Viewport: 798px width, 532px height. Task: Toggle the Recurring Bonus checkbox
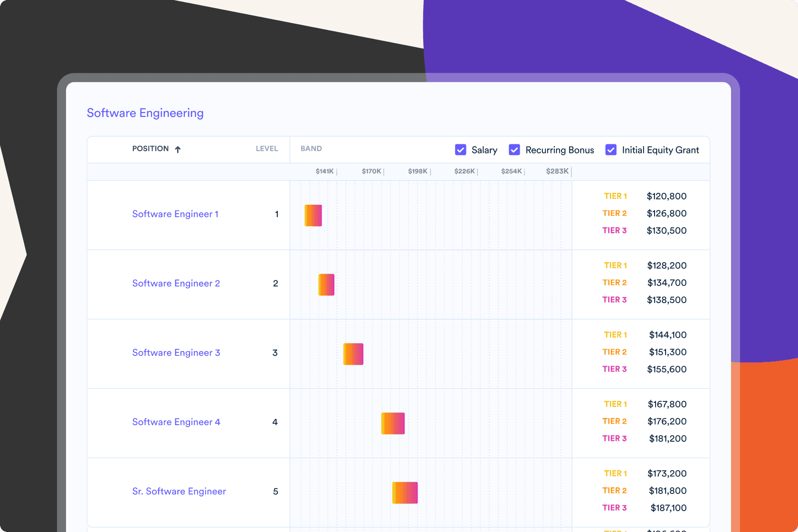pyautogui.click(x=514, y=150)
